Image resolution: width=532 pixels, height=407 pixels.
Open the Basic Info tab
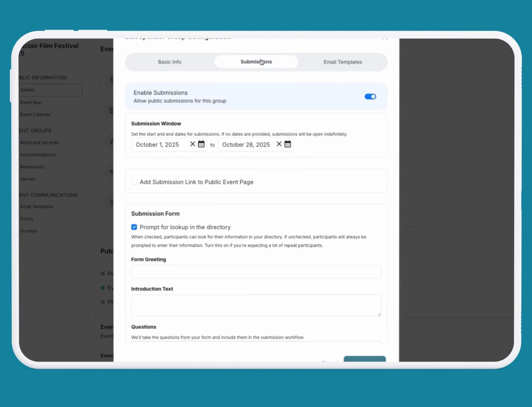tap(170, 62)
